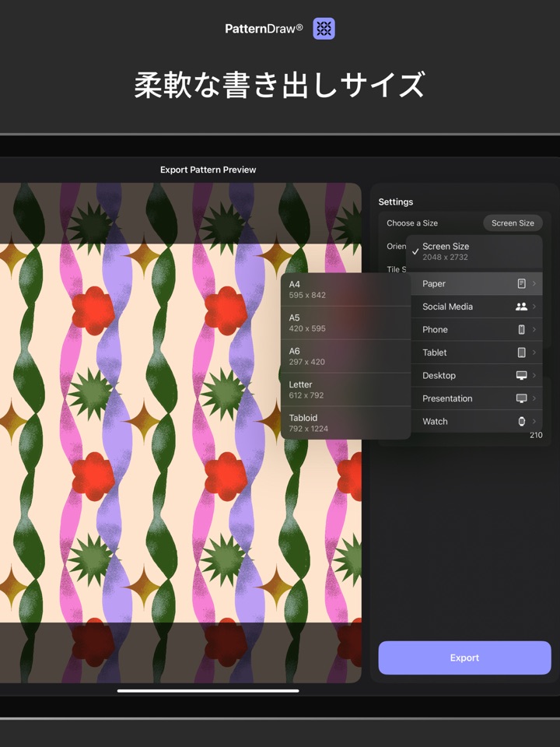560x747 pixels.
Task: Expand Desktop submenu chevron
Action: point(534,375)
